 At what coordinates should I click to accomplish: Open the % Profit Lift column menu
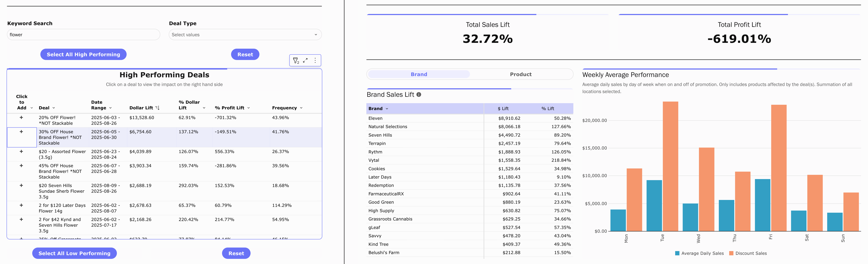[249, 108]
